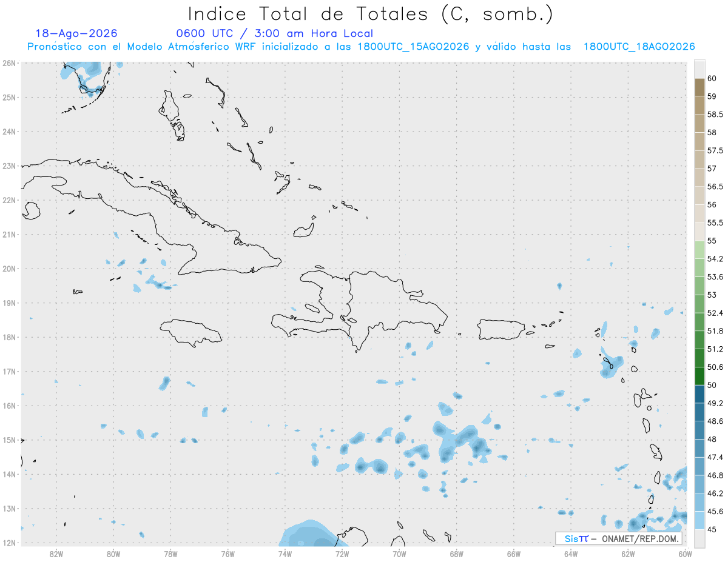Screen dimensions: 728x562
Task: Click the longitude label "80W"
Action: click(113, 554)
